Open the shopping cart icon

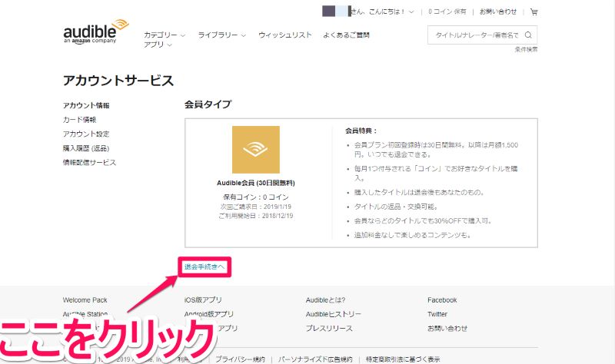tap(534, 12)
